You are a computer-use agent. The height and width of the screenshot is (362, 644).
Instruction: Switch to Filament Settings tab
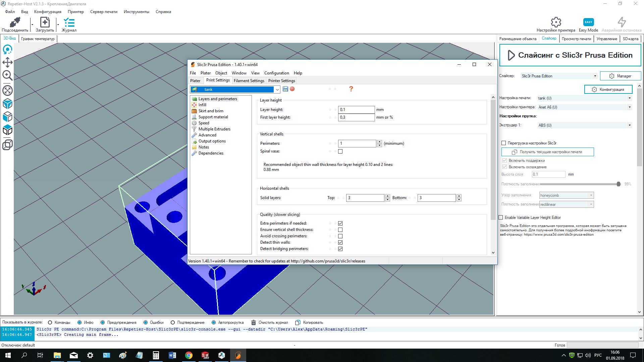click(249, 81)
